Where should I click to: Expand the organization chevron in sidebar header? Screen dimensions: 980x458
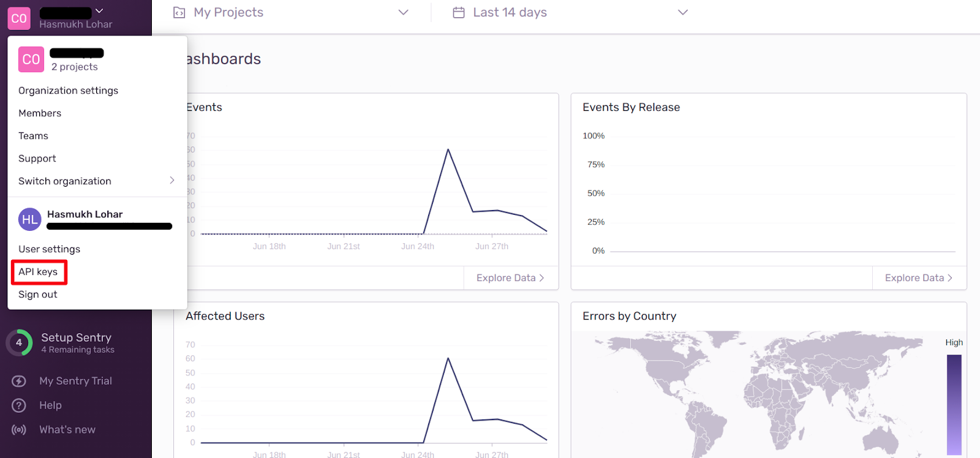coord(99,11)
